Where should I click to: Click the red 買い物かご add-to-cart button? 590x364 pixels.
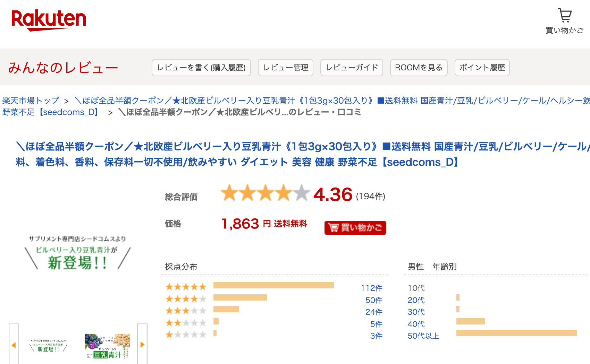pos(355,227)
